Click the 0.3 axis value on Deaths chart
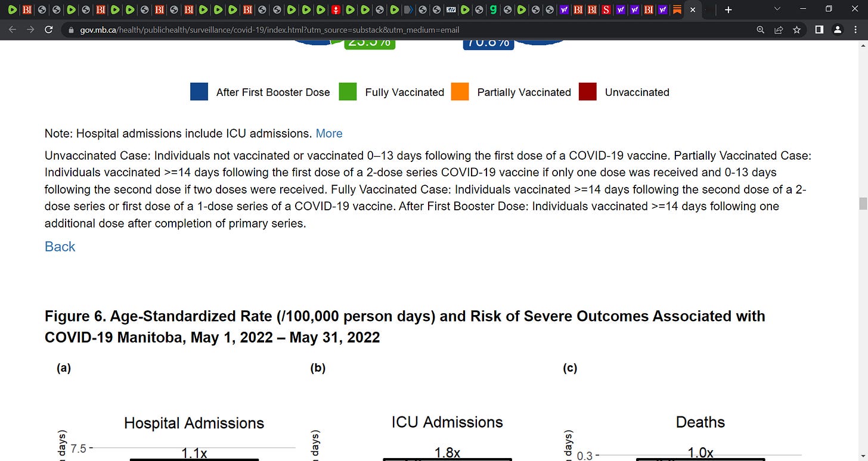This screenshot has width=868, height=461. tap(584, 456)
